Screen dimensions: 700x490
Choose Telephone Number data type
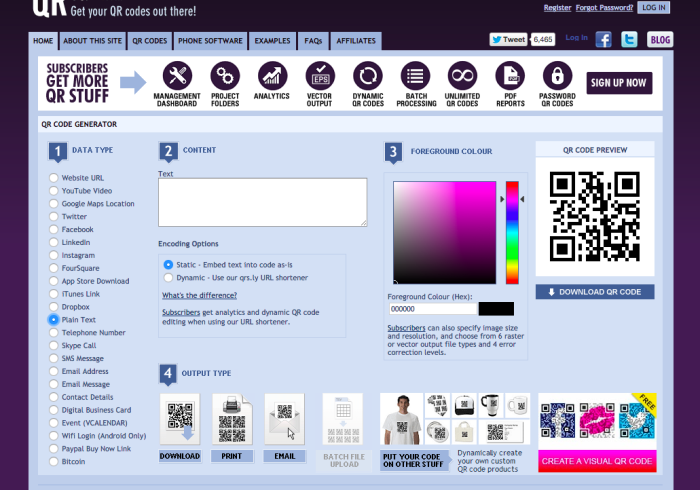54,332
